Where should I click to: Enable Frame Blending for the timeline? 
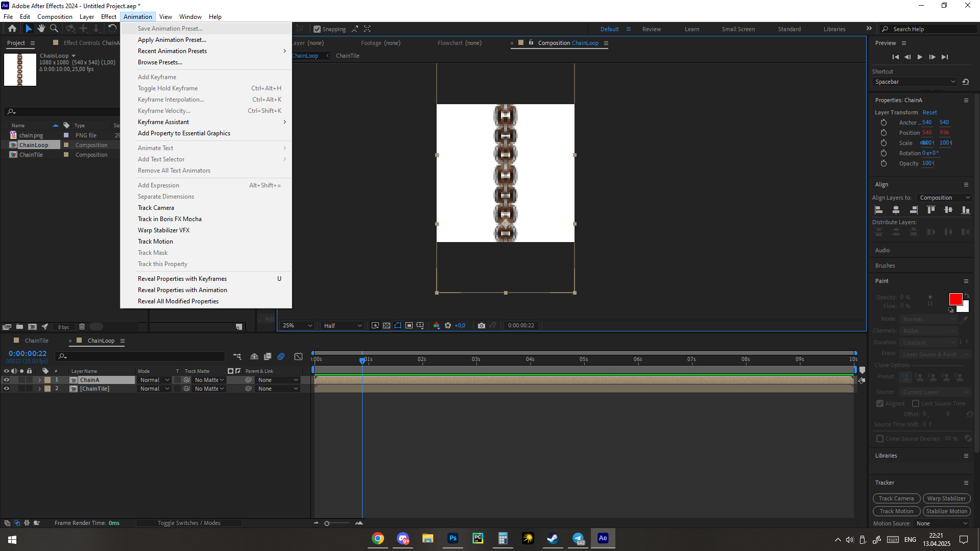268,356
